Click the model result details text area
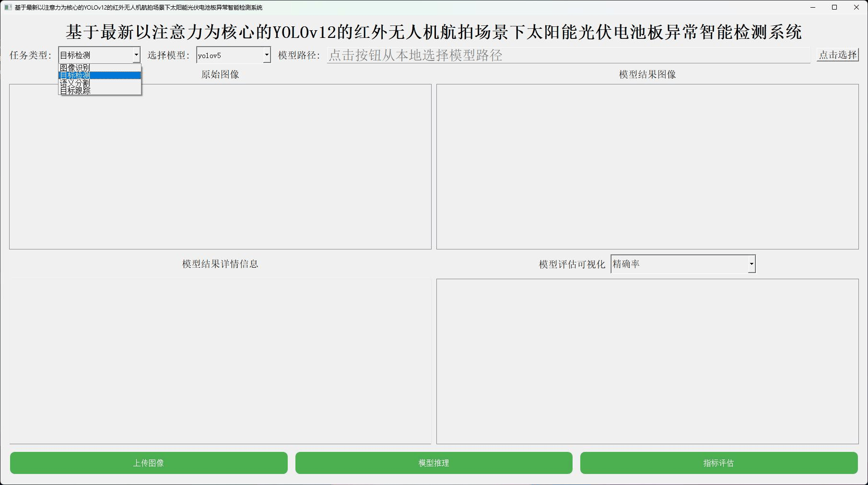868x485 pixels. [x=220, y=361]
